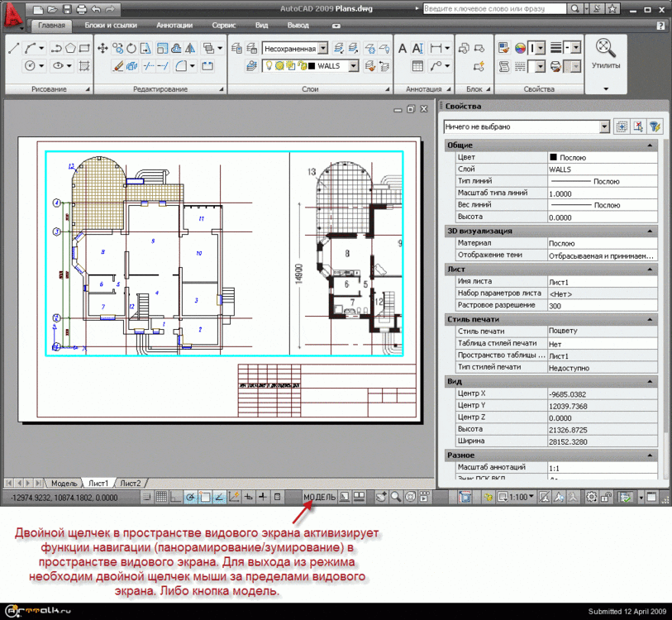Open the Вывод ribbon tab
The width and height of the screenshot is (672, 620).
(x=298, y=26)
